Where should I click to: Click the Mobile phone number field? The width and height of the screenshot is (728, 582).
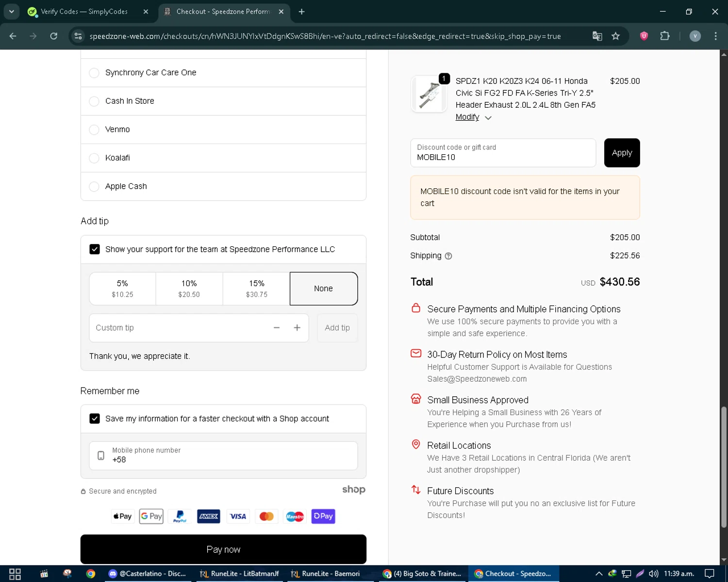[x=223, y=455]
